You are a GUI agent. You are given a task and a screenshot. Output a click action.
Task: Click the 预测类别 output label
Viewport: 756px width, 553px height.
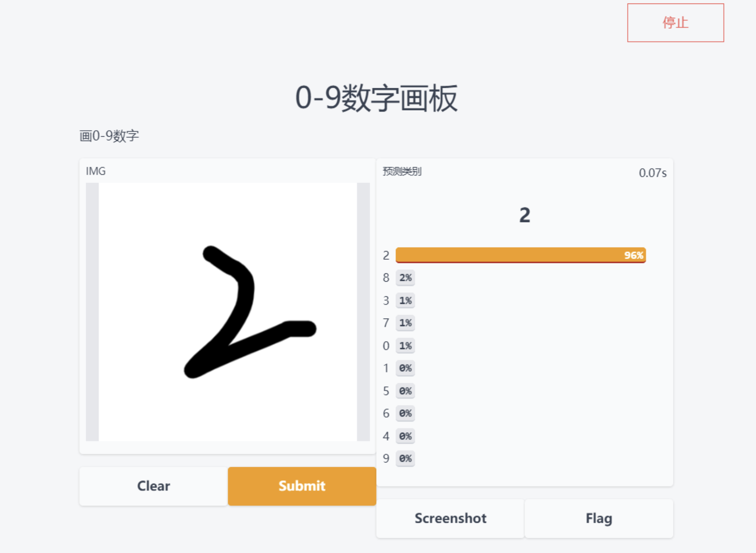coord(402,171)
